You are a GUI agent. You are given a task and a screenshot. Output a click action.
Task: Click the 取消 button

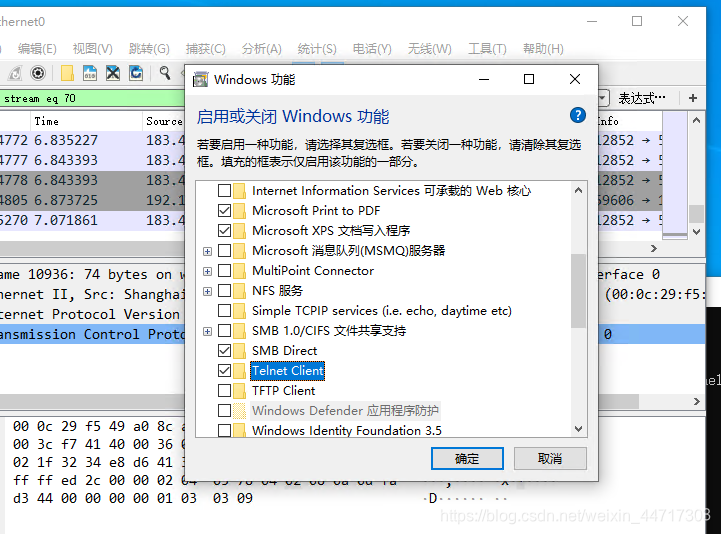pyautogui.click(x=550, y=459)
